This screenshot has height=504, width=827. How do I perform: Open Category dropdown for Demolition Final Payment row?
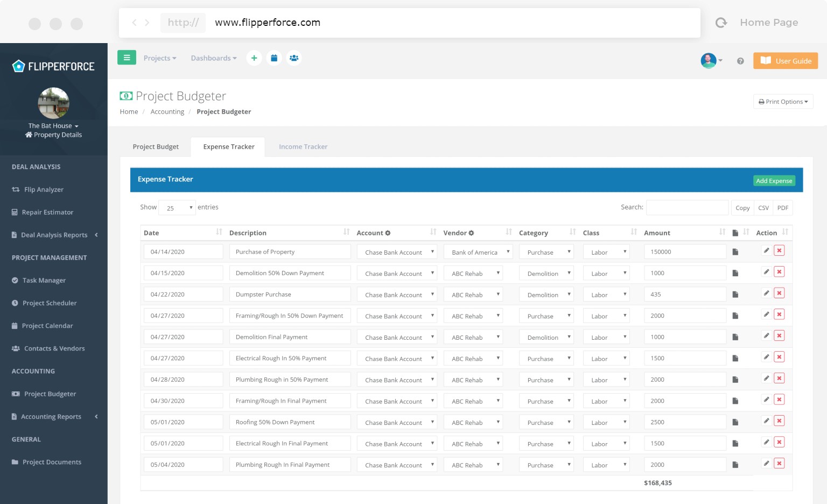pyautogui.click(x=546, y=337)
